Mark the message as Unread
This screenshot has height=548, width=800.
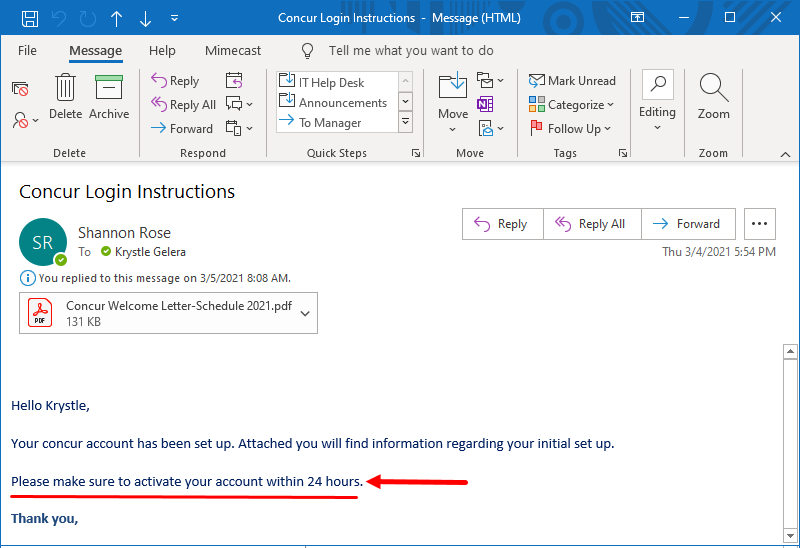click(572, 81)
